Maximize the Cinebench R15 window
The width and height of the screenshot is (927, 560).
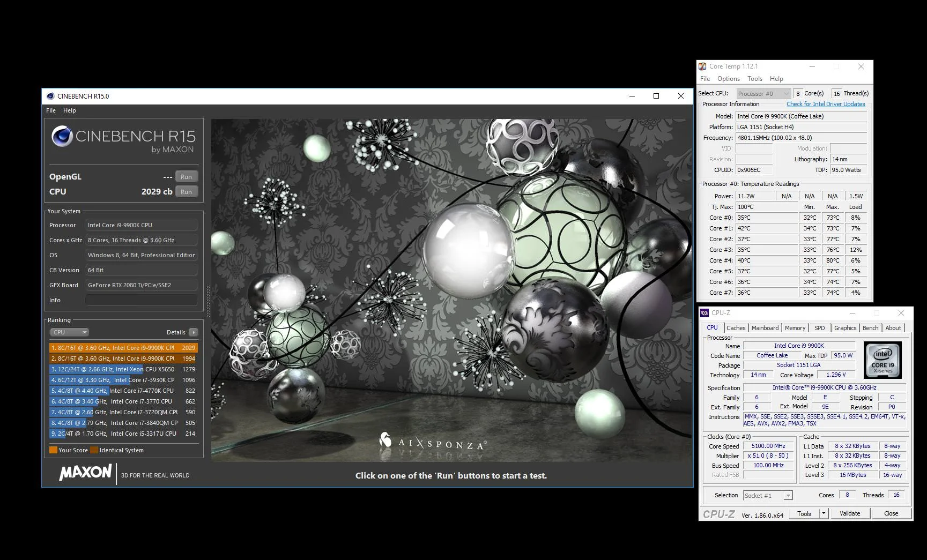click(x=656, y=96)
